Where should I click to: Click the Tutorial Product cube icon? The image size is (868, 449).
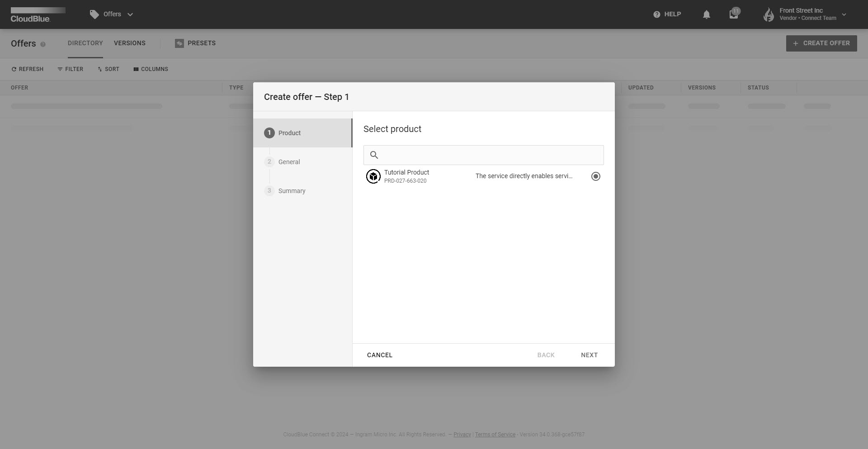point(373,176)
